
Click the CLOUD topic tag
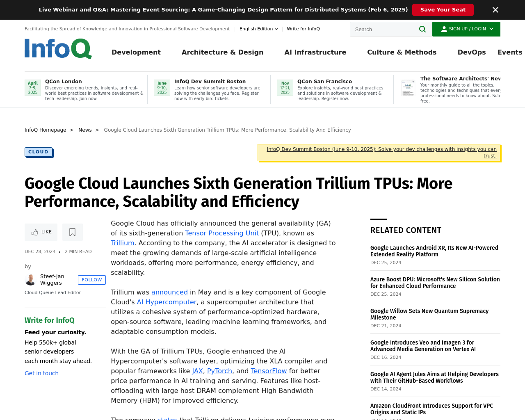pos(39,152)
